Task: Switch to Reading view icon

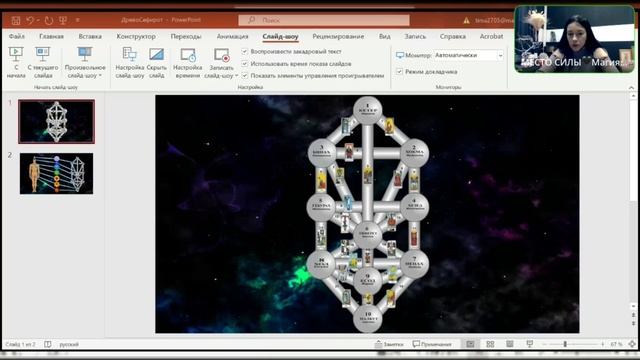Action: click(x=510, y=344)
